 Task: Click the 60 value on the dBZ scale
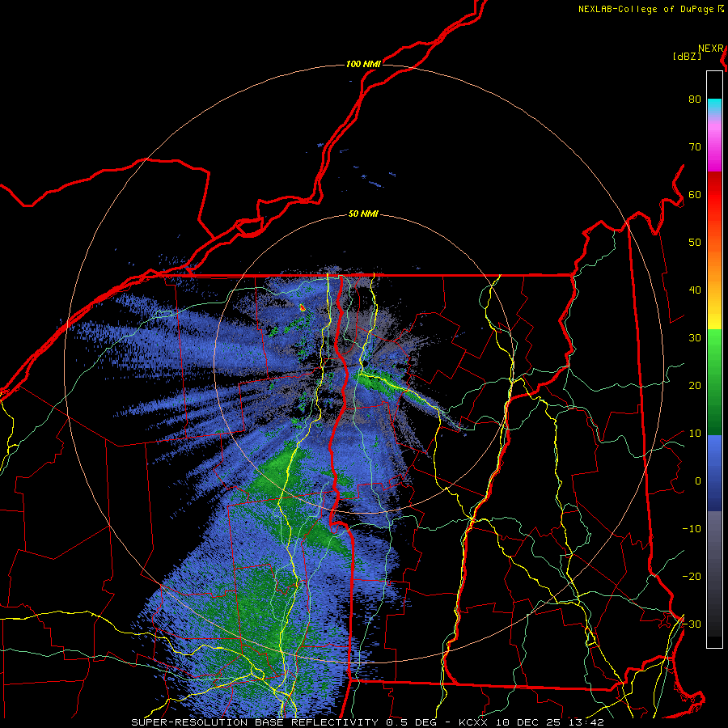click(x=695, y=195)
